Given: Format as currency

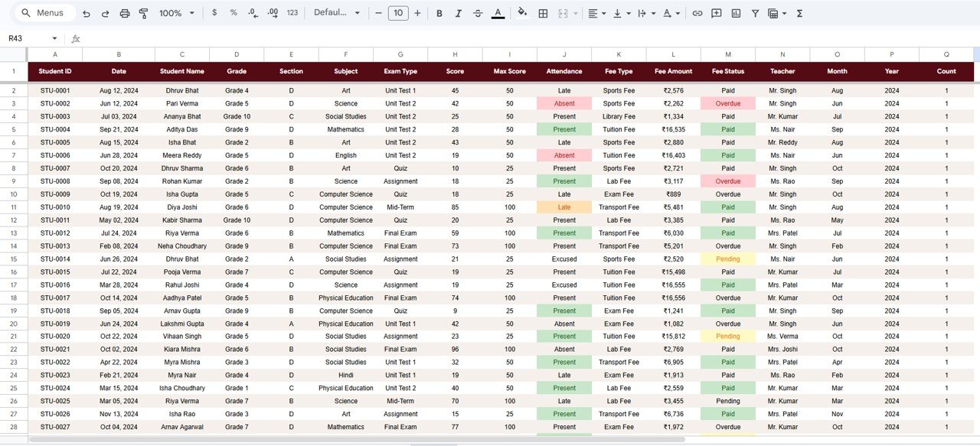Looking at the screenshot, I should [x=214, y=13].
